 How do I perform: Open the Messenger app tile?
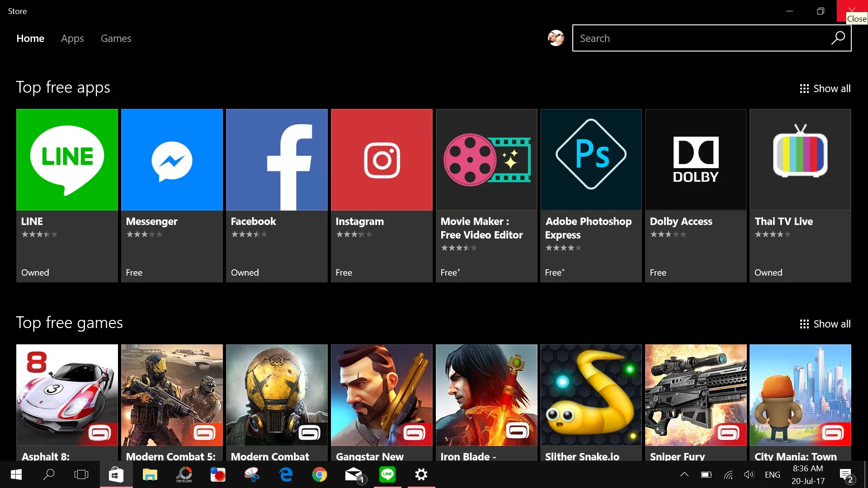pyautogui.click(x=172, y=195)
